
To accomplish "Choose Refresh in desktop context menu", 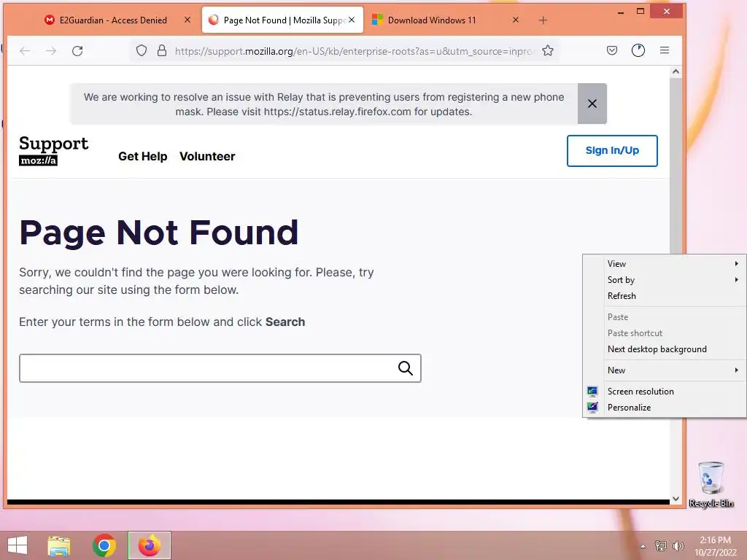I will click(x=664, y=296).
